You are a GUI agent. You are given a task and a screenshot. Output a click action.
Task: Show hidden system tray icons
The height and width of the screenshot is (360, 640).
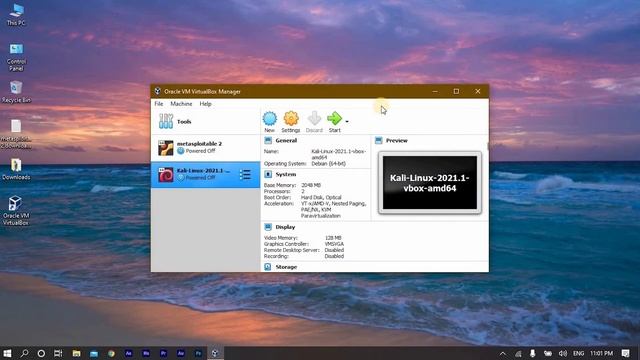click(503, 353)
